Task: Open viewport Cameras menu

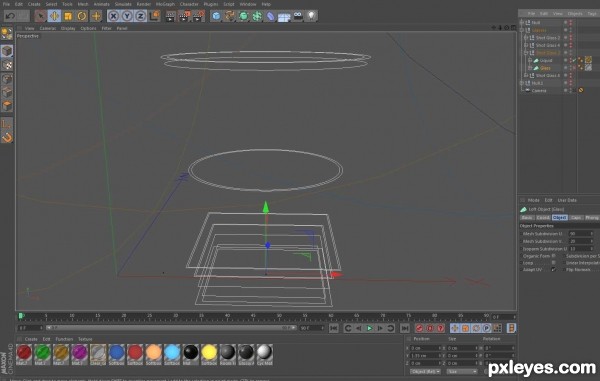Action: (48, 28)
